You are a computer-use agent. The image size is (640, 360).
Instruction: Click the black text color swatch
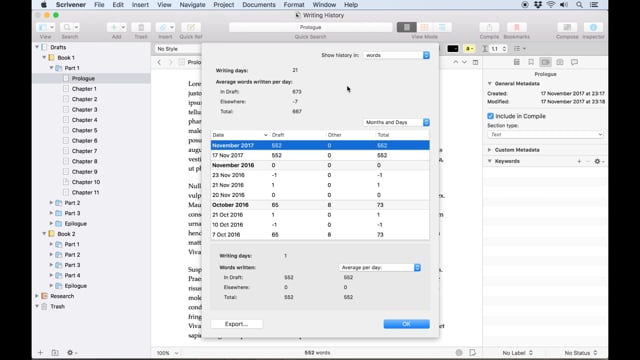(x=453, y=49)
